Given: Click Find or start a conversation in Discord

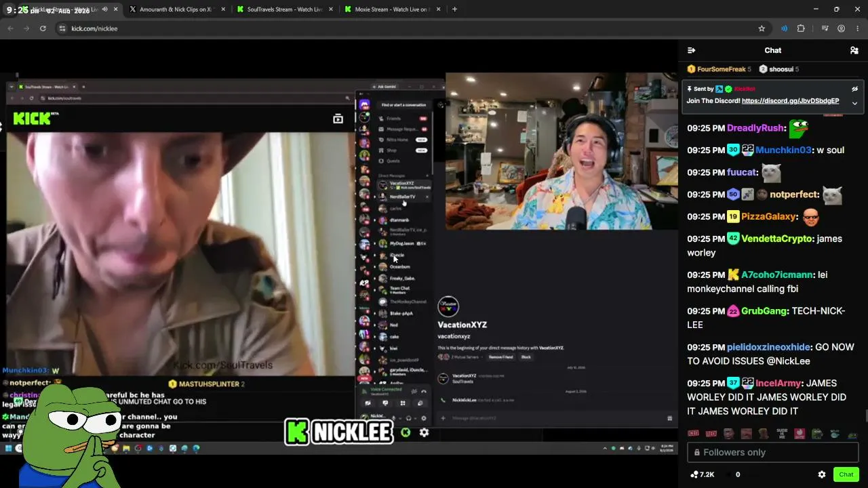Looking at the screenshot, I should coord(403,105).
